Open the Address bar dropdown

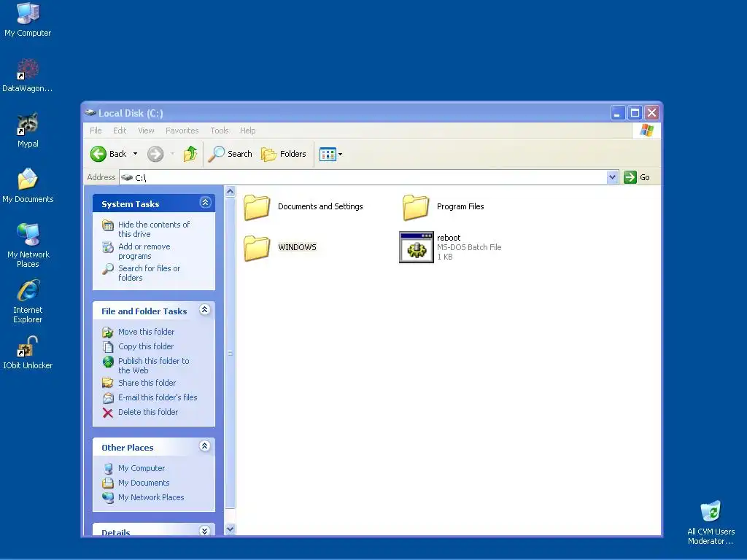(x=613, y=178)
